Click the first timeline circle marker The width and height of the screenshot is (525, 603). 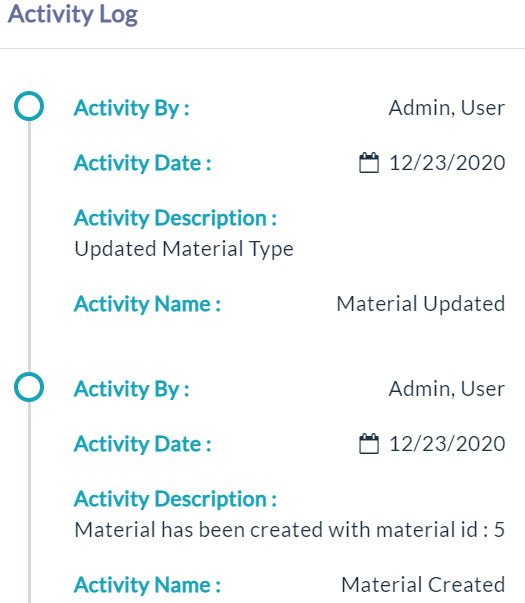click(29, 106)
